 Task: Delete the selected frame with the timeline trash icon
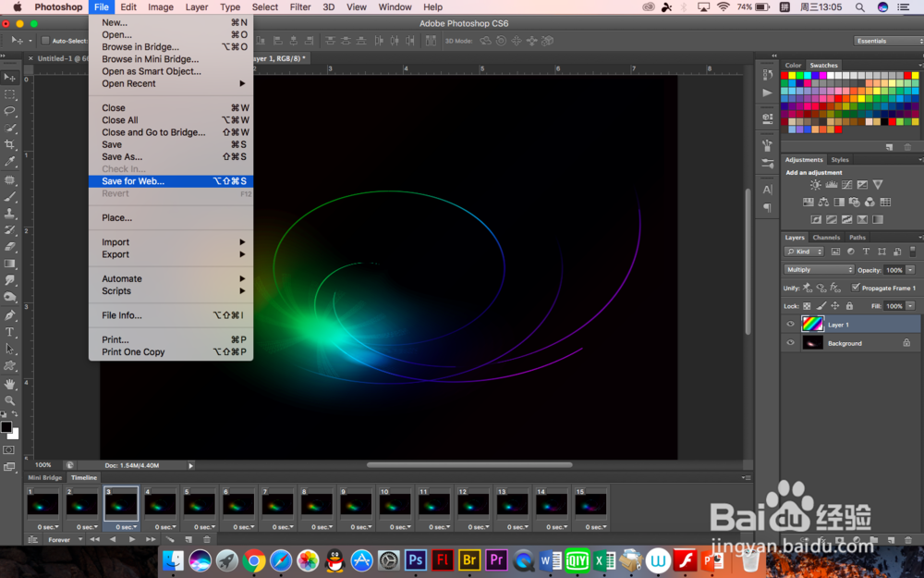point(207,539)
